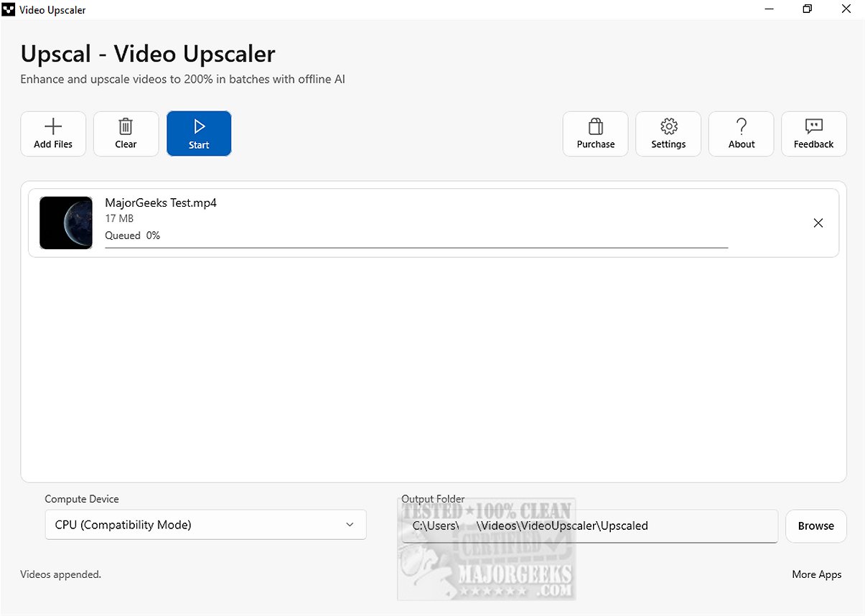
Task: Open the About question mark button
Action: tap(742, 134)
